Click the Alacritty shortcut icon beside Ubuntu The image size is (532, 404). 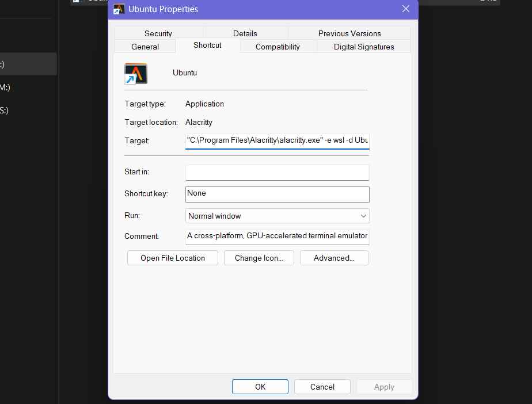136,74
